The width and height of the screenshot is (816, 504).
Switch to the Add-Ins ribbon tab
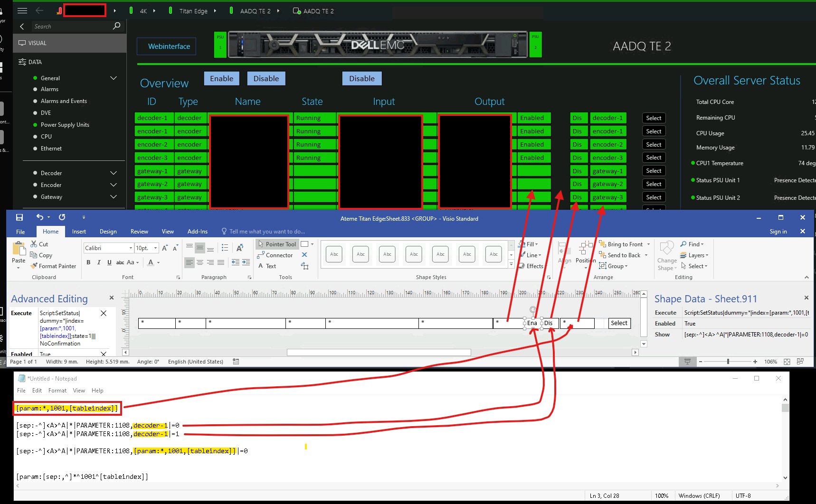198,232
